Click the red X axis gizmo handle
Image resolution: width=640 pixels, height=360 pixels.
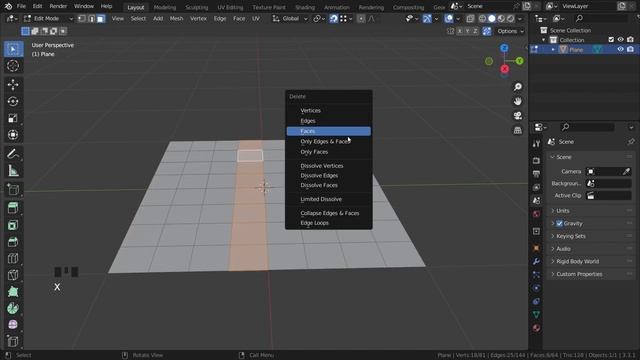click(504, 69)
